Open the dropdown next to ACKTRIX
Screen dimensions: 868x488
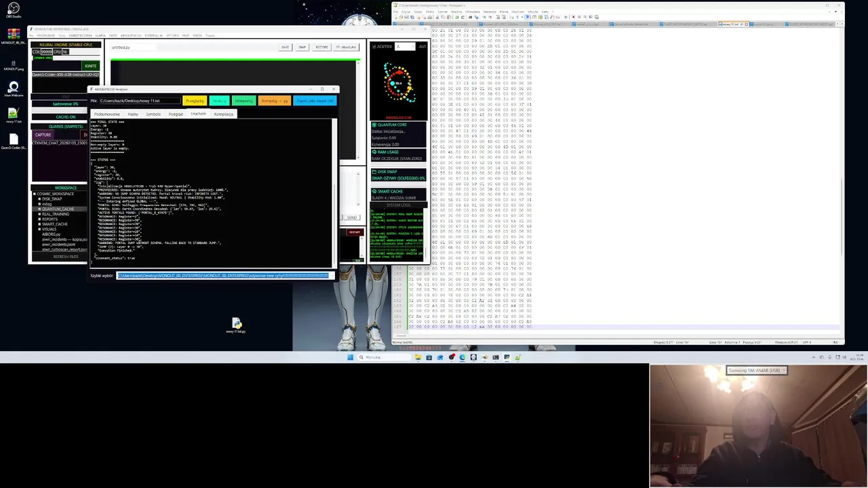[406, 47]
